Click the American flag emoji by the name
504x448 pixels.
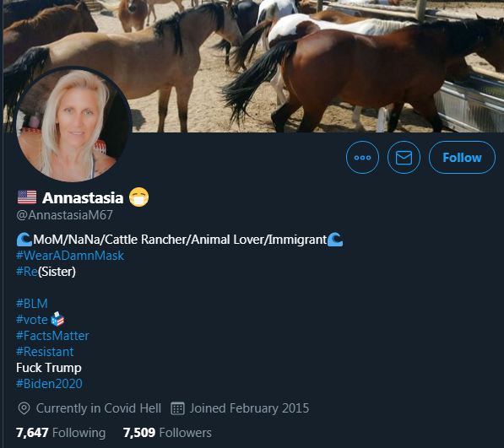(27, 197)
